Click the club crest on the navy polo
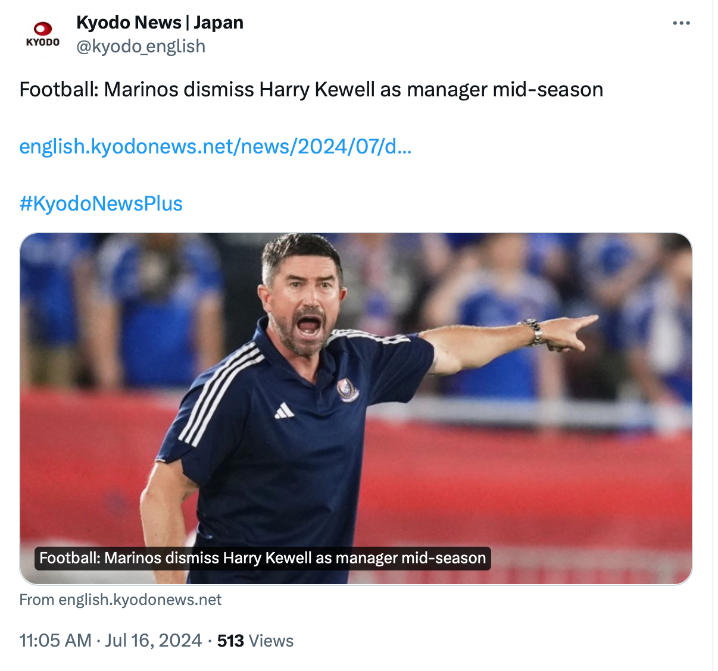The width and height of the screenshot is (718, 671). pyautogui.click(x=348, y=389)
